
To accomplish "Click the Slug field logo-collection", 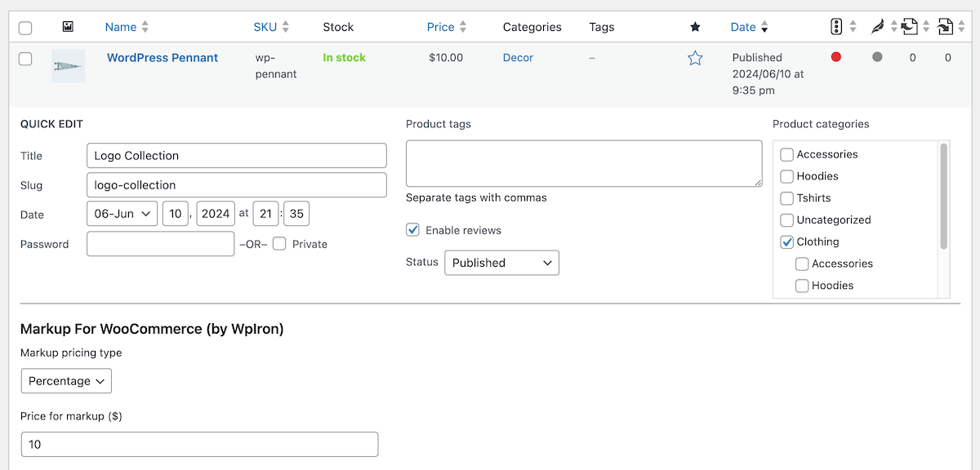I will pyautogui.click(x=237, y=184).
